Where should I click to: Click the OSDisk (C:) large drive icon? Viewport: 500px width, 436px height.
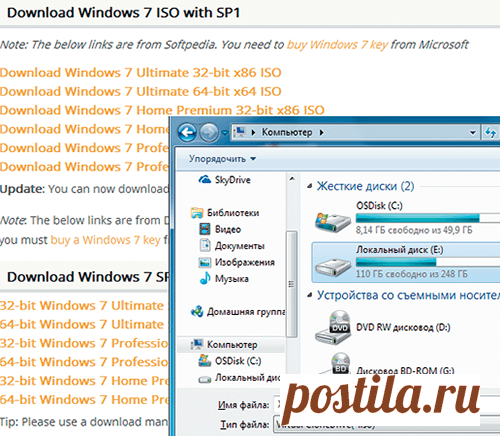point(333,222)
